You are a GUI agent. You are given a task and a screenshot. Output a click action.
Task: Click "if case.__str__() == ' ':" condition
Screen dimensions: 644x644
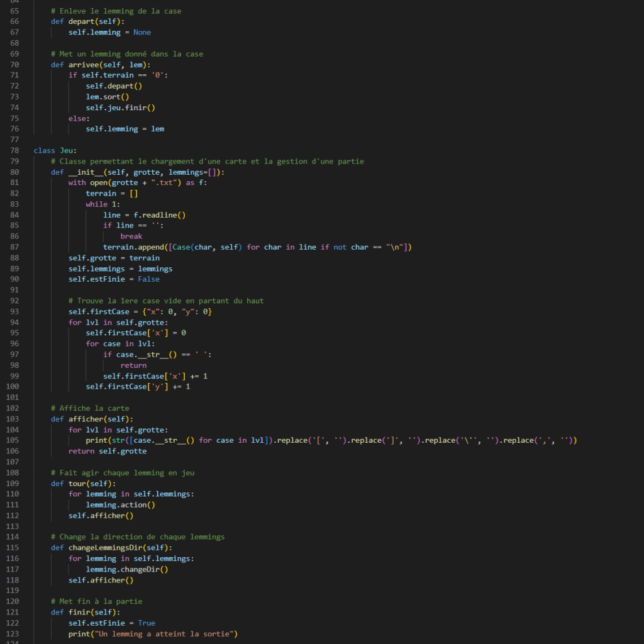(x=157, y=355)
